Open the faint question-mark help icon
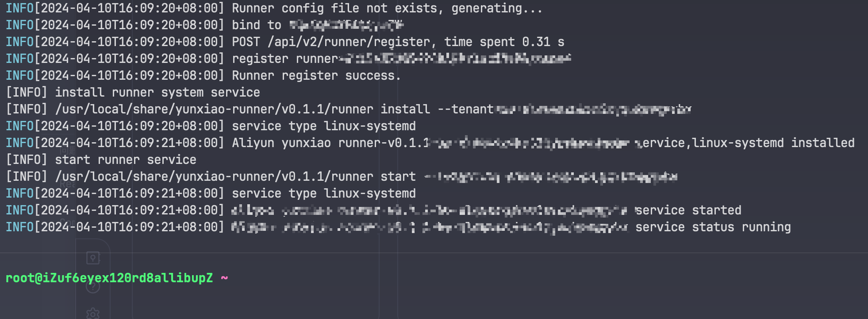868x319 pixels. click(93, 287)
